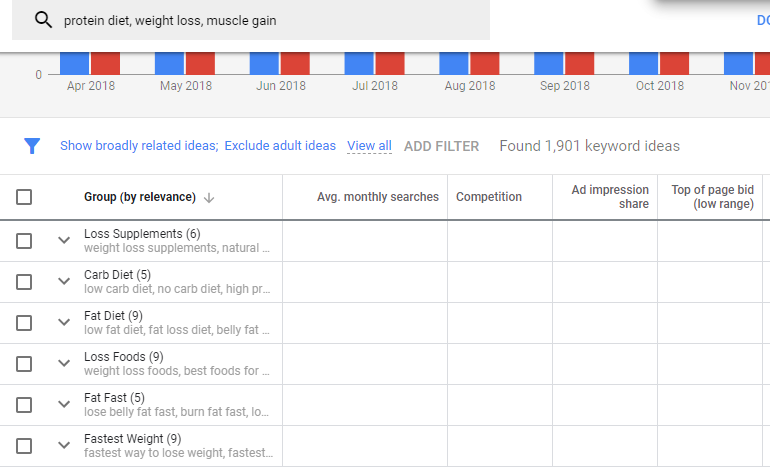Click the blue bar for Apr 2018
Screen dimensions: 770x467
tap(75, 63)
